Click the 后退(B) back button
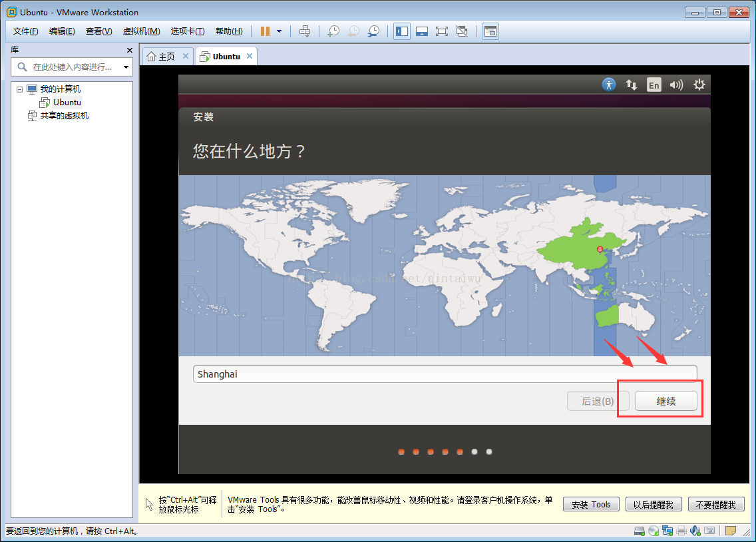This screenshot has width=756, height=542. tap(598, 402)
